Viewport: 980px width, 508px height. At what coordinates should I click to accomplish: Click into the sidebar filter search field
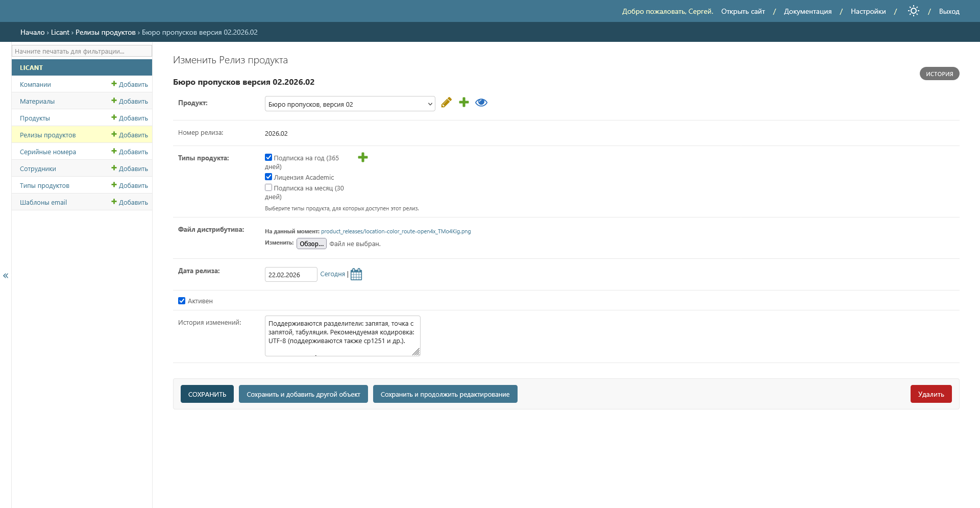tap(82, 51)
